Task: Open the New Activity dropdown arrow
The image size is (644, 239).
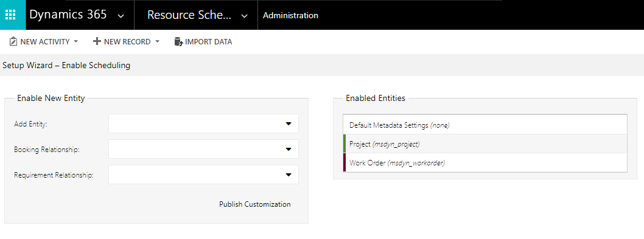Action: (76, 41)
